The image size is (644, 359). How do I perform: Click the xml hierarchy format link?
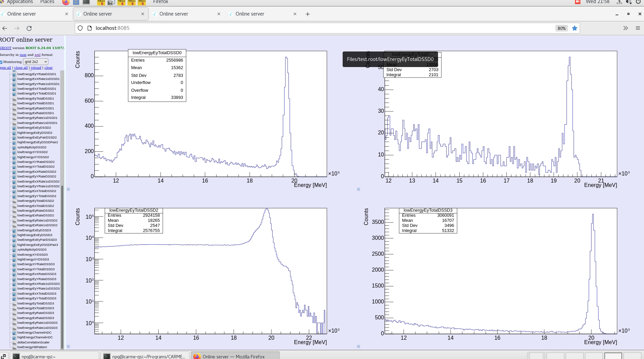tap(37, 55)
